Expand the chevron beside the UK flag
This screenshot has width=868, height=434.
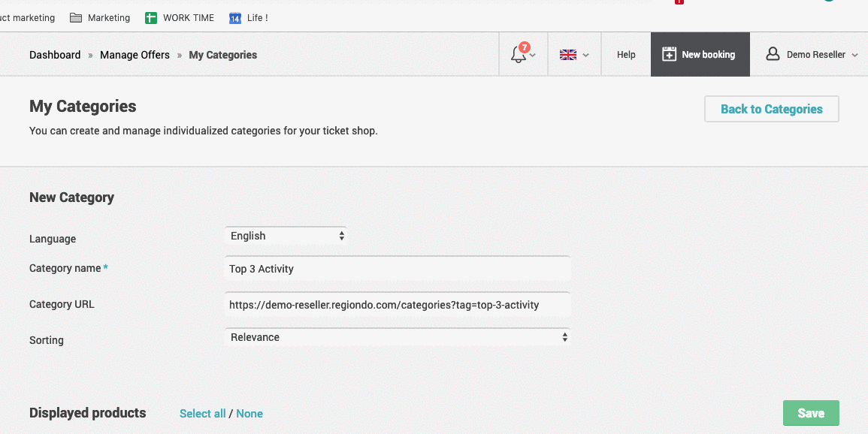pyautogui.click(x=585, y=56)
